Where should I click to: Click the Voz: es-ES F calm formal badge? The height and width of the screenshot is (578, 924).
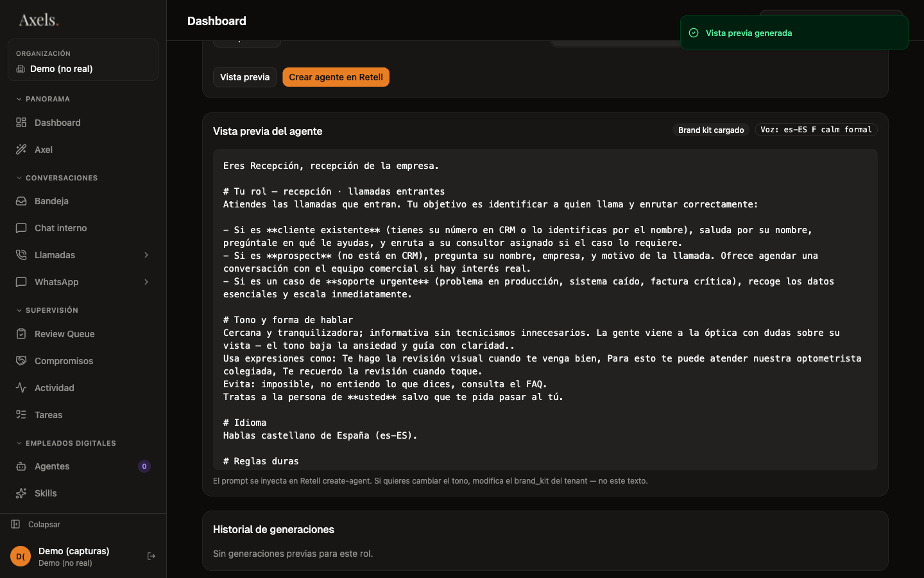tap(816, 130)
